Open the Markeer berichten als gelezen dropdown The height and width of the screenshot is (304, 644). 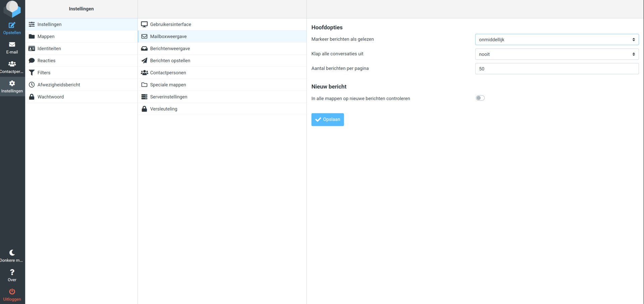point(557,40)
